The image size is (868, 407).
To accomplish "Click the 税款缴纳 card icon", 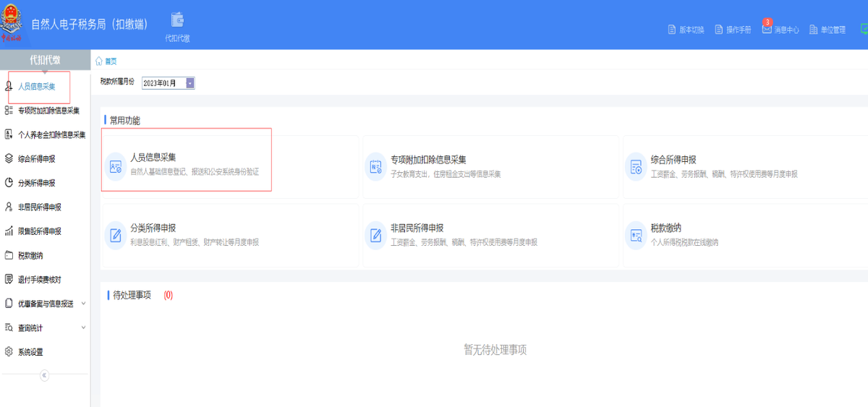I will (636, 235).
